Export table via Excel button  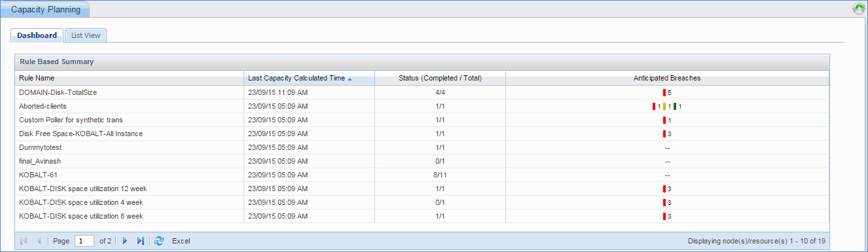pos(181,242)
